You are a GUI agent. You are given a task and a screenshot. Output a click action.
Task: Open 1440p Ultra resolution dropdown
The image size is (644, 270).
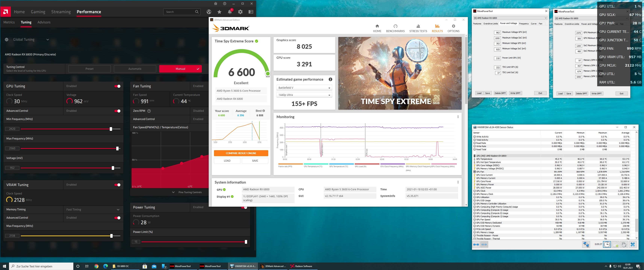(x=304, y=95)
